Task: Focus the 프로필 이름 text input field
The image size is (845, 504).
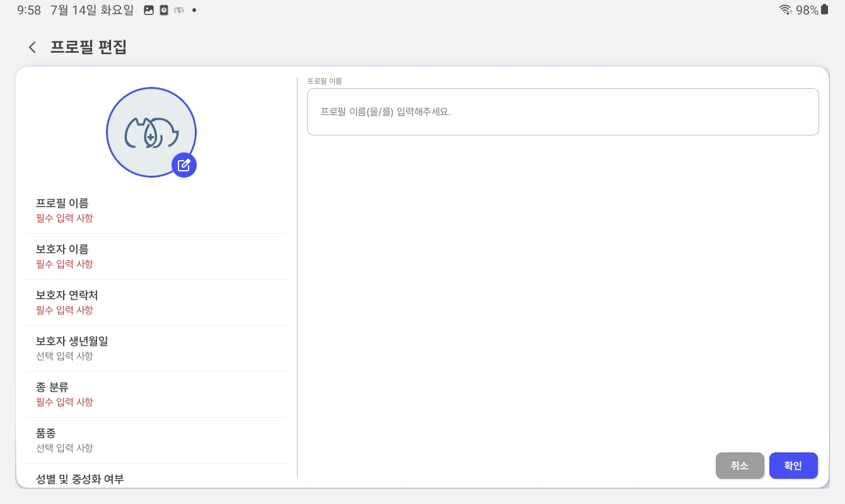Action: (x=562, y=112)
